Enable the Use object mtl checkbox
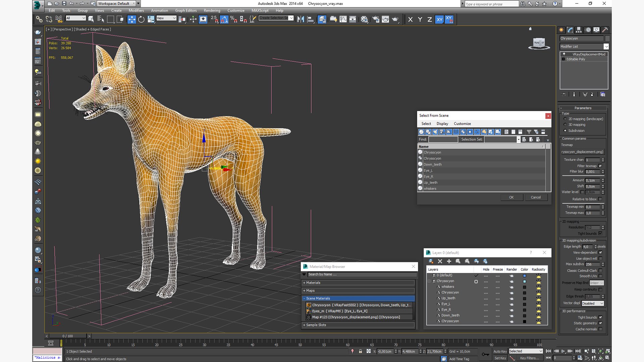The height and width of the screenshot is (362, 644). 600,258
